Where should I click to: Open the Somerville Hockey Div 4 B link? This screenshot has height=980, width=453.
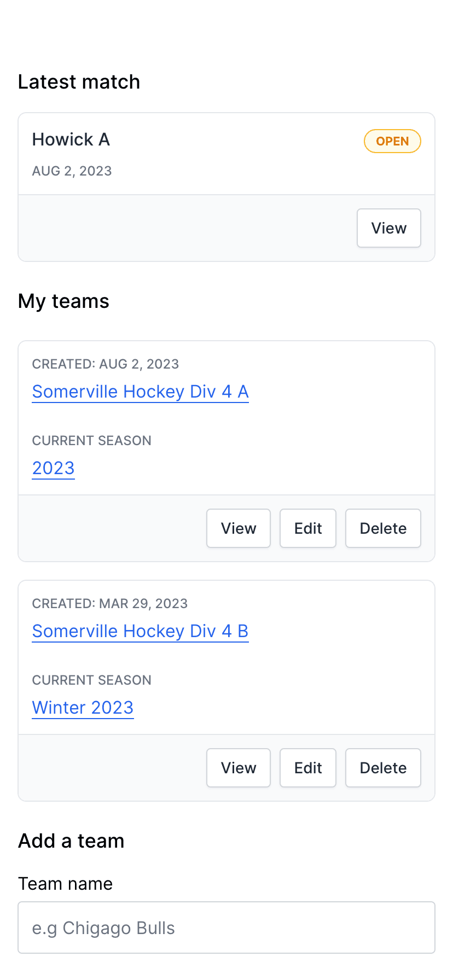140,631
